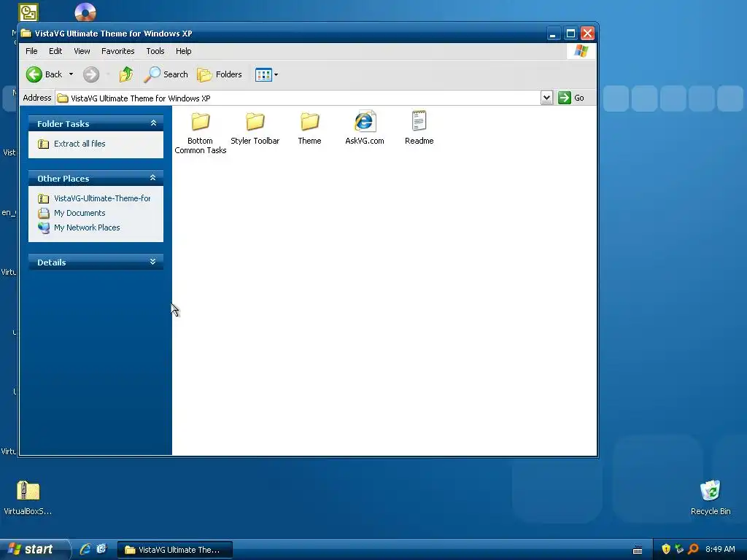Toggle the Folders pane
Viewport: 747px width, 560px height.
coord(220,74)
